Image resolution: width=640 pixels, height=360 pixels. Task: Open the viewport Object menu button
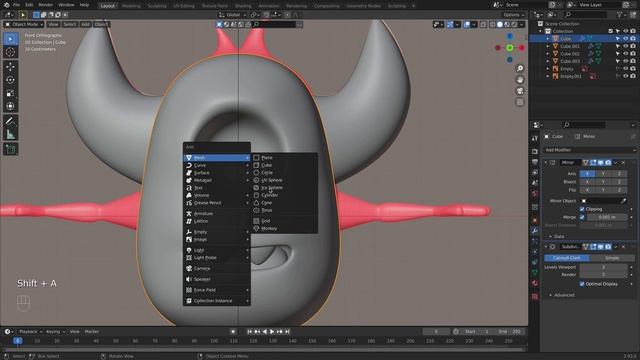click(101, 24)
